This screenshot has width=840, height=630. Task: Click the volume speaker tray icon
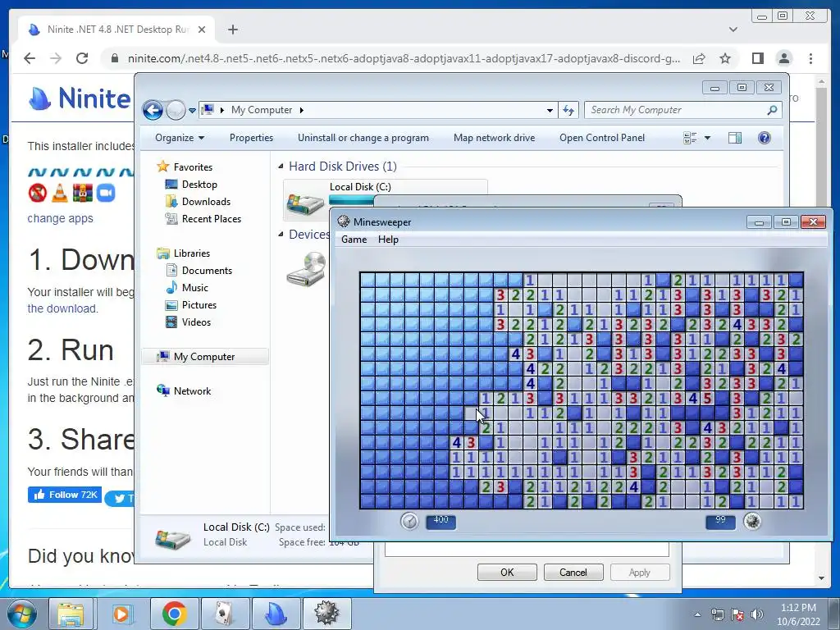pyautogui.click(x=757, y=614)
